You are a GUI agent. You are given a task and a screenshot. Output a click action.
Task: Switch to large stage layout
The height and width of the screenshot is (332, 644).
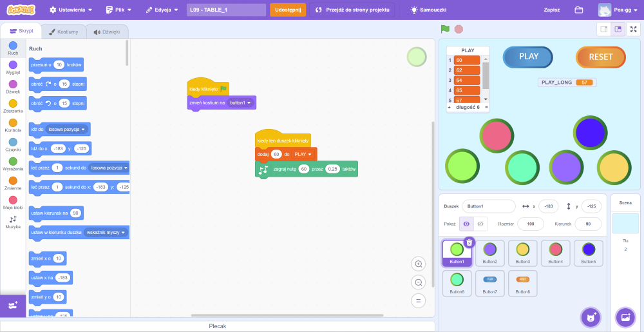[618, 29]
